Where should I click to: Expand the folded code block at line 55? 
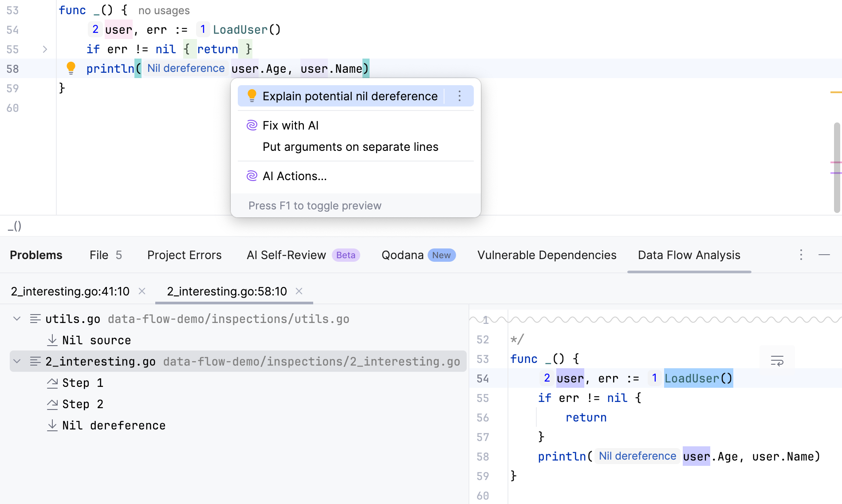coord(44,49)
